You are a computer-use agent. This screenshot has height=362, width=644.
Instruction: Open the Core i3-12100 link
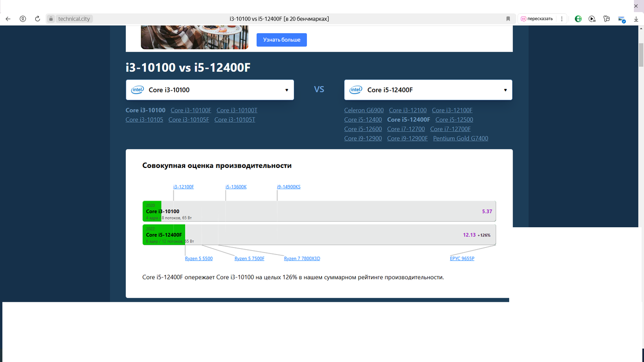(408, 110)
